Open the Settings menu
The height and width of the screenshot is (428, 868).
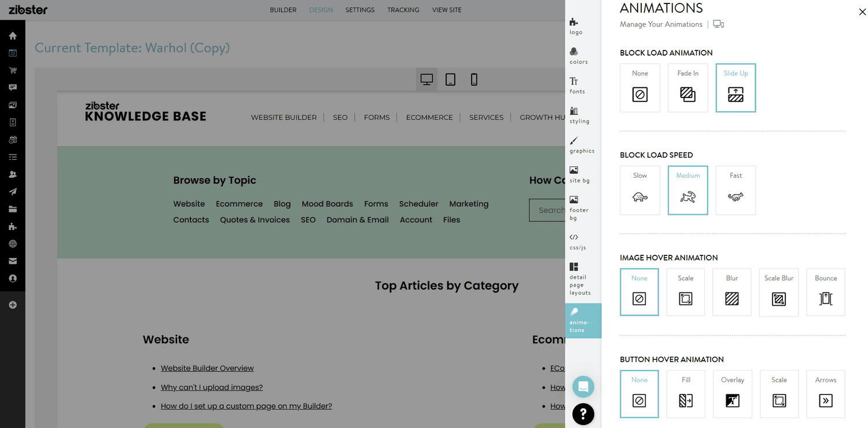360,10
